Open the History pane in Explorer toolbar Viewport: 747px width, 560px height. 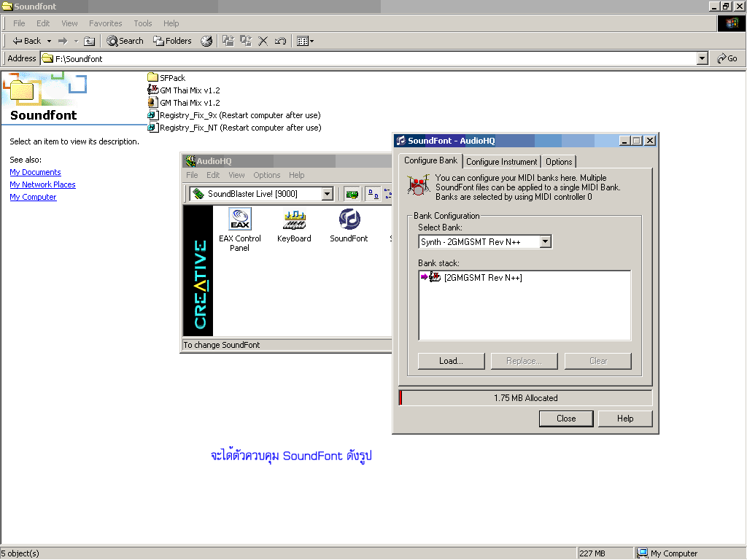(x=206, y=41)
